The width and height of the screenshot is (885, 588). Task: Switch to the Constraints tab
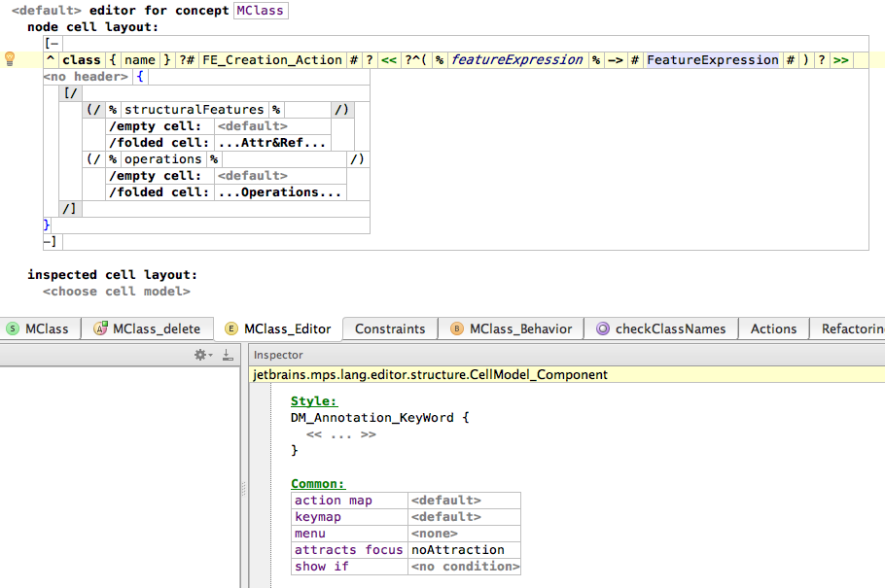(x=390, y=329)
